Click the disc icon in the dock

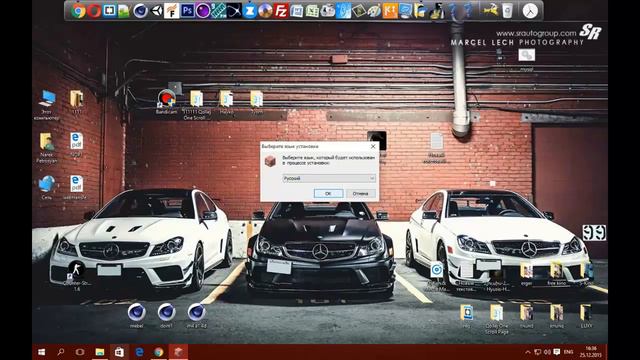tap(265, 11)
